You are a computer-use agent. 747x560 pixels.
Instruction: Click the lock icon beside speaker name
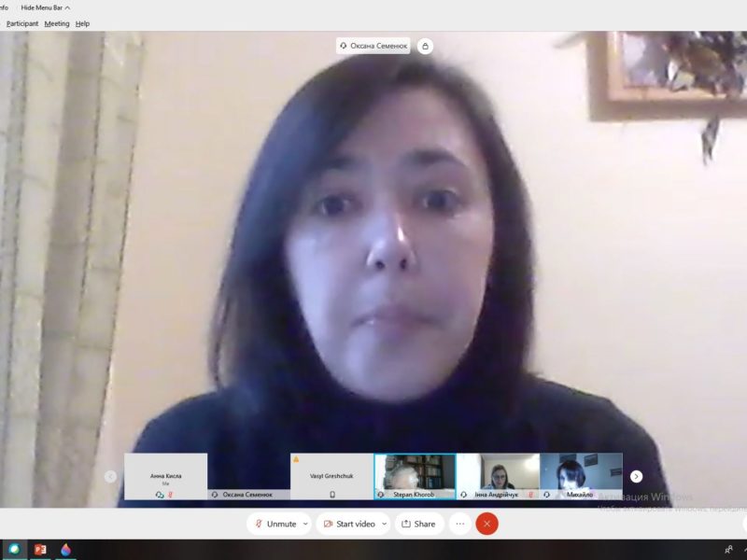(425, 46)
